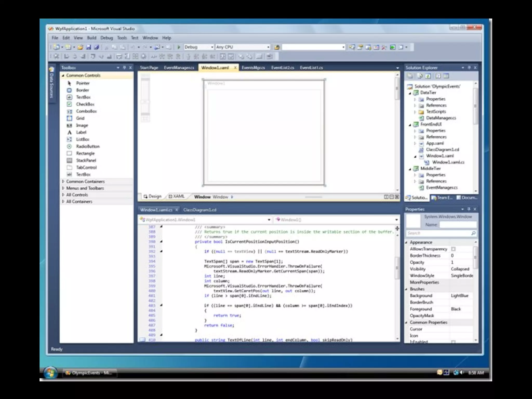Collapse the DataTier project node
The image size is (532, 399).
coord(410,93)
